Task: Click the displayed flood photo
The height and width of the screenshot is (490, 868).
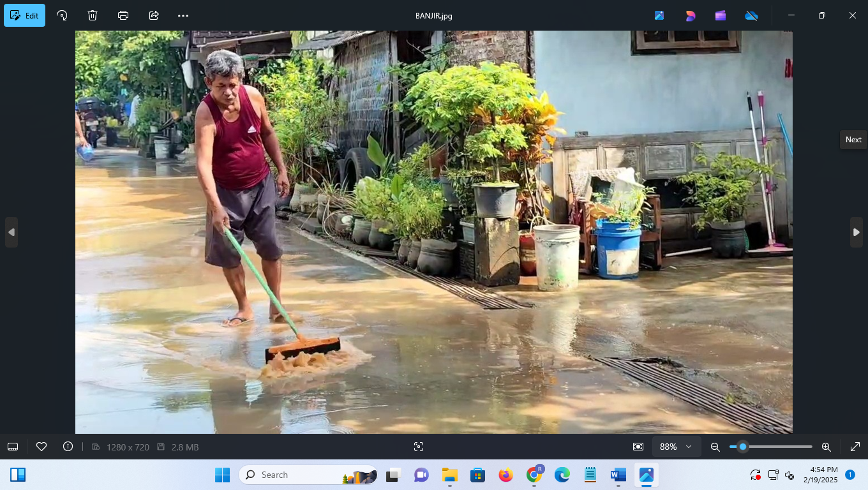Action: (434, 232)
